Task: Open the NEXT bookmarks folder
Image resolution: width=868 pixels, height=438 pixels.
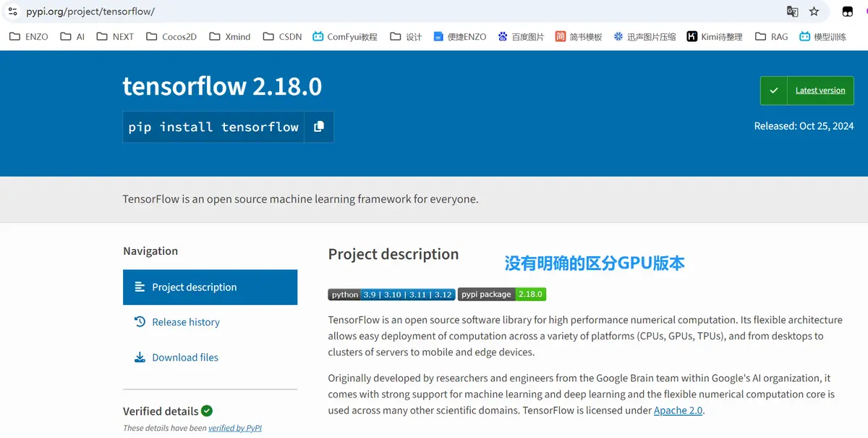Action: (x=115, y=36)
